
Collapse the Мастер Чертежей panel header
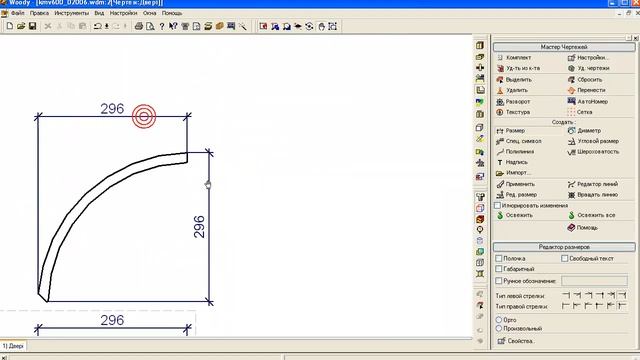[x=564, y=47]
